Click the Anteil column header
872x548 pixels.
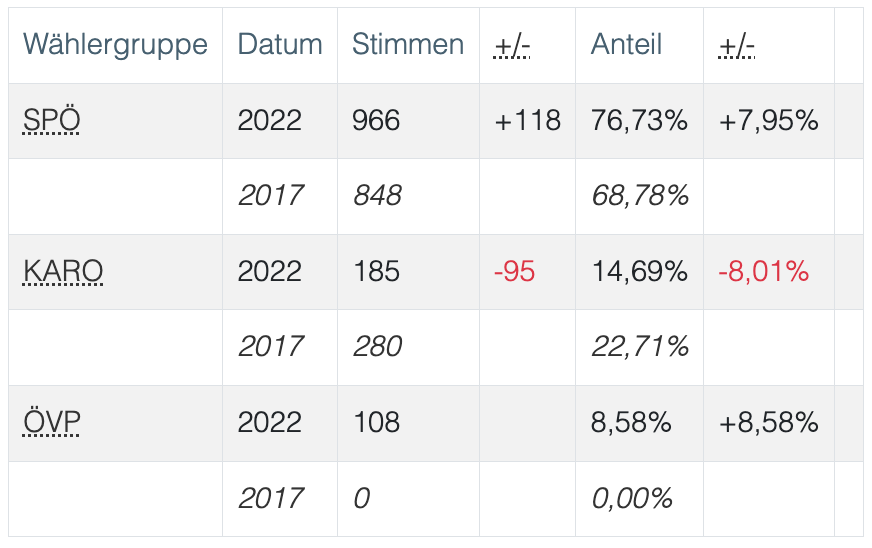point(627,45)
